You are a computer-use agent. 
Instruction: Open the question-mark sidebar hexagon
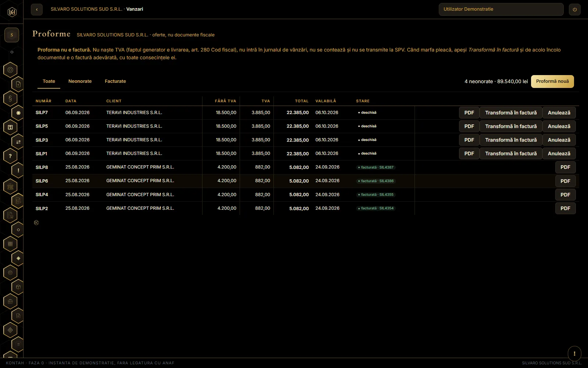coord(10,156)
